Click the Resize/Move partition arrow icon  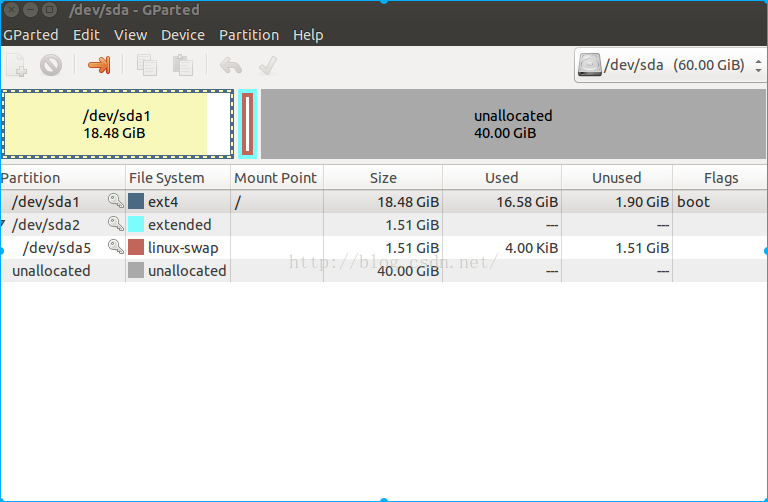pyautogui.click(x=99, y=65)
